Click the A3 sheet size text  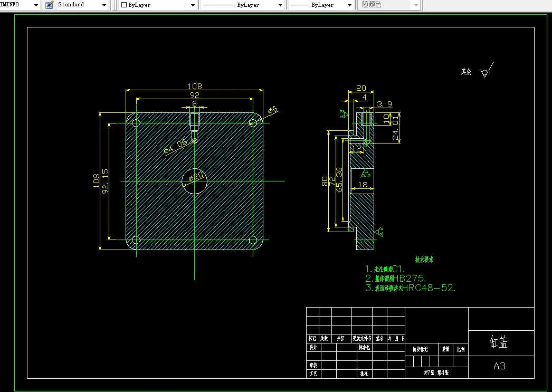pos(500,366)
